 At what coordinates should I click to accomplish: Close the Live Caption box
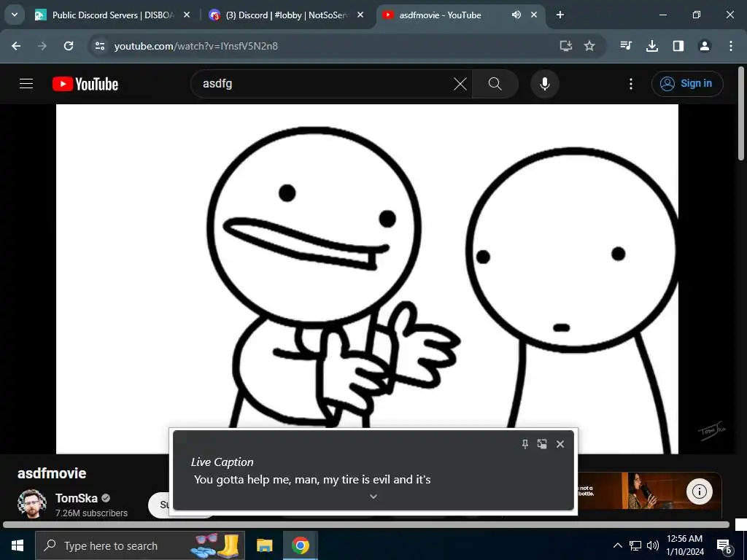click(560, 444)
